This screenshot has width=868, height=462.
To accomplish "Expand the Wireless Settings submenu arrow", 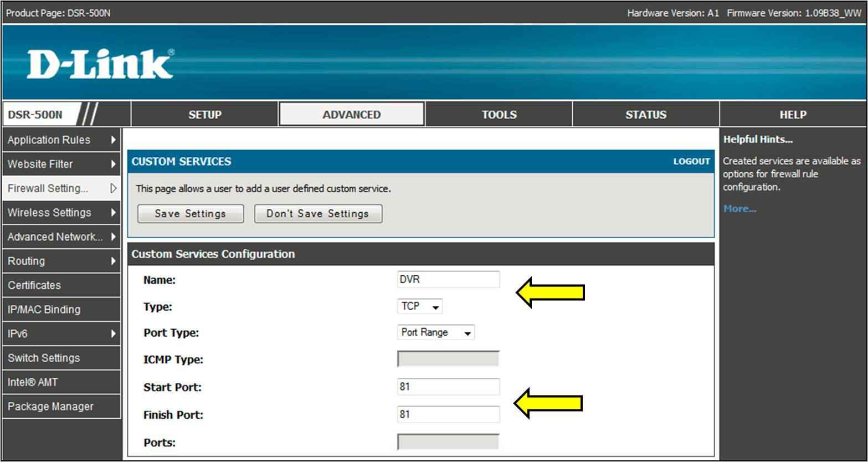I will pyautogui.click(x=113, y=213).
